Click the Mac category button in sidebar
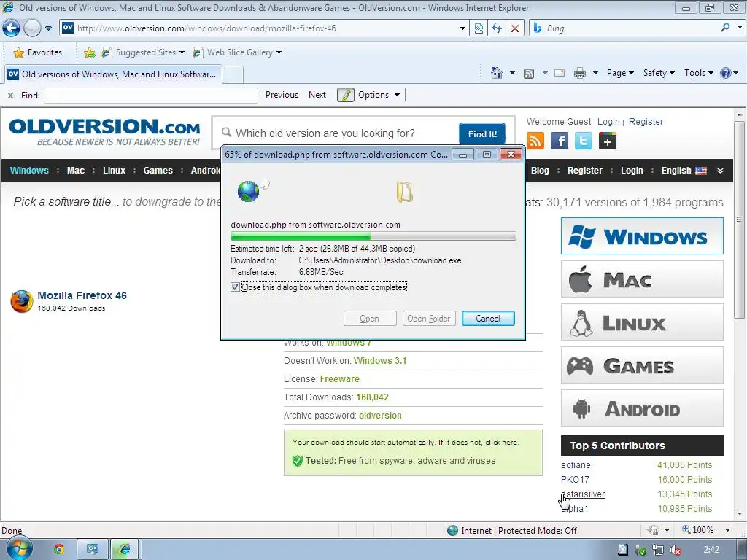Screen dimensions: 747x560 tap(642, 279)
